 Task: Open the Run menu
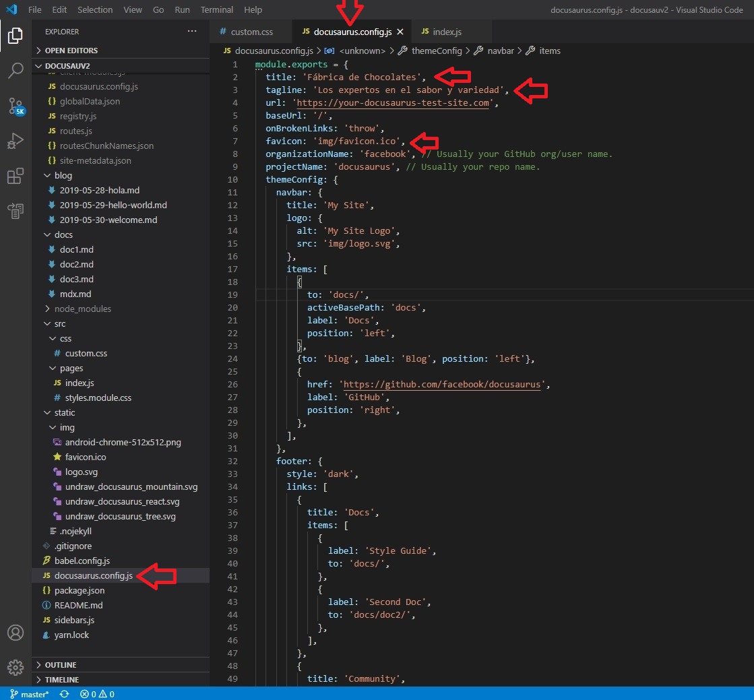(x=182, y=9)
